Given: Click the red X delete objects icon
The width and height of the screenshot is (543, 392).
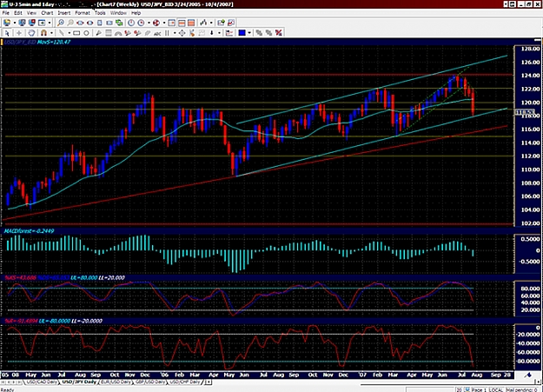Looking at the screenshot, I should [x=278, y=33].
